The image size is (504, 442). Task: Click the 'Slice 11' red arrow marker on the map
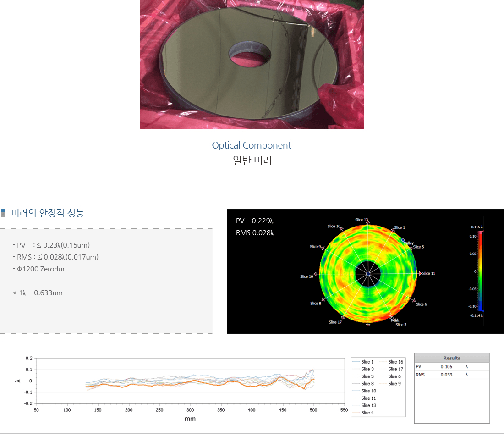coord(420,273)
